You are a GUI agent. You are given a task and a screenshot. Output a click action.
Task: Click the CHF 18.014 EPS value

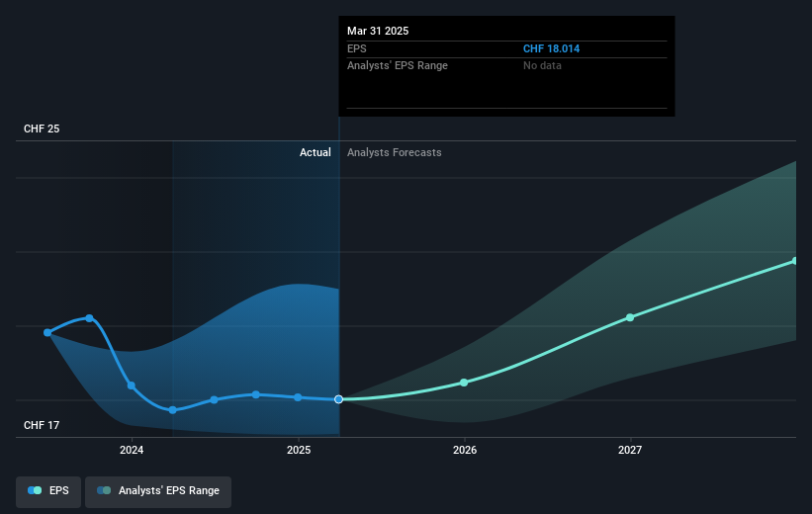[x=551, y=48]
